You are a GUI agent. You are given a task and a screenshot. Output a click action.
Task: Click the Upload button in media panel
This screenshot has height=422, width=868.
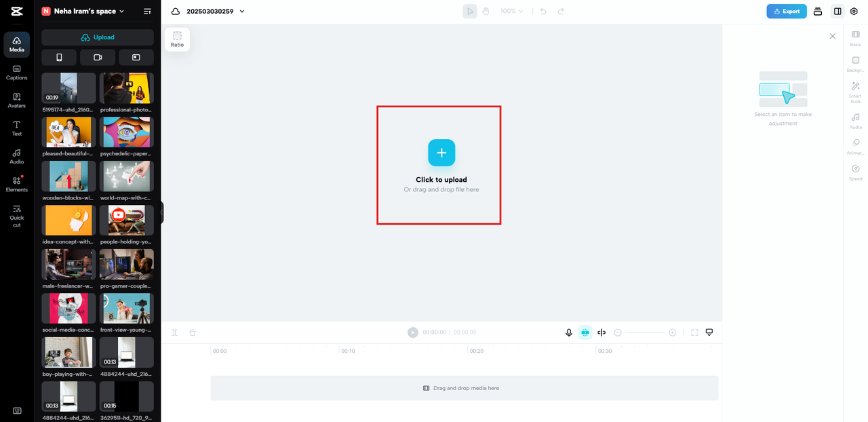tap(98, 37)
